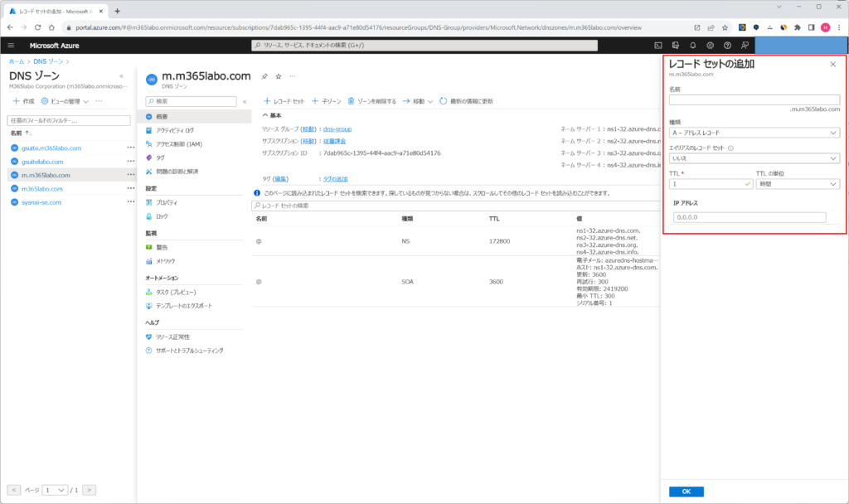Click the タグ 編集 link
The width and height of the screenshot is (849, 504).
[x=280, y=179]
